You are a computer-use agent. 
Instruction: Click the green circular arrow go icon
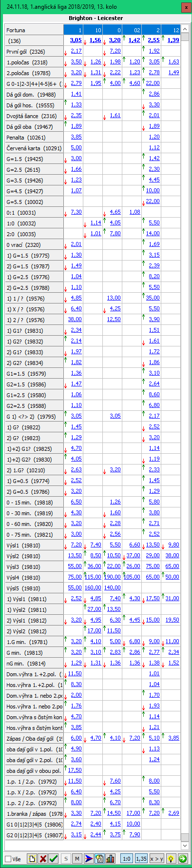(182, 858)
